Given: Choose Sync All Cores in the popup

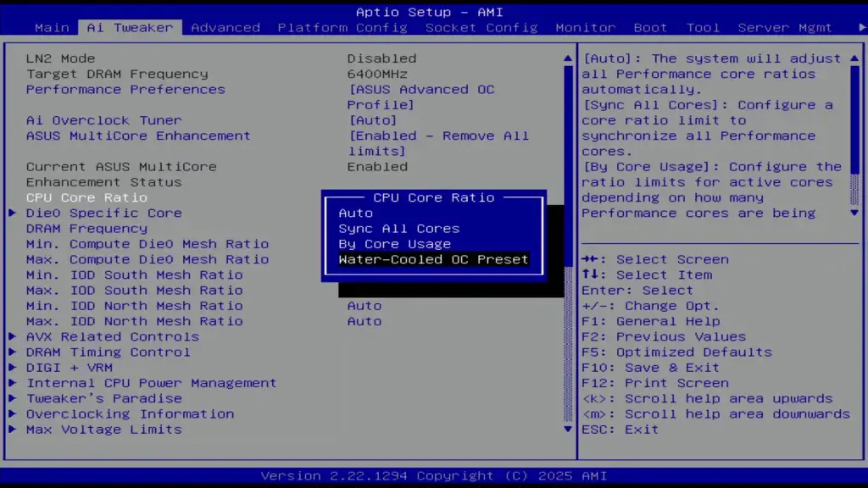Looking at the screenshot, I should pos(399,228).
